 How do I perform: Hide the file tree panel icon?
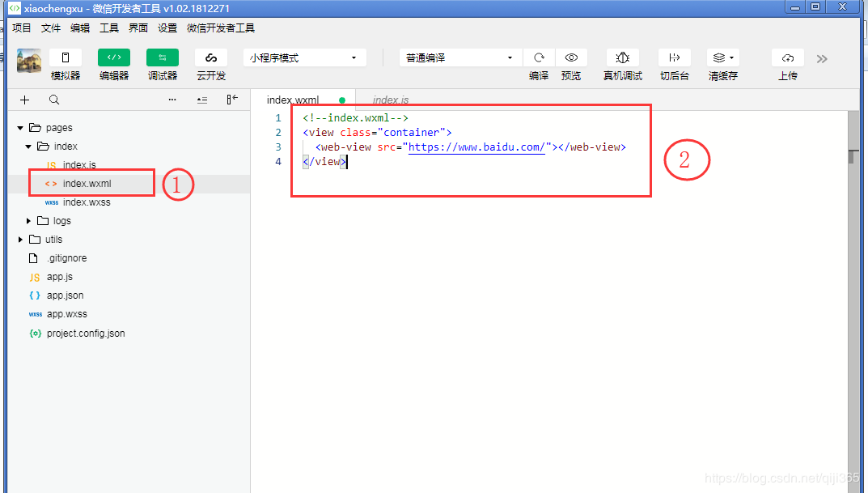point(232,99)
